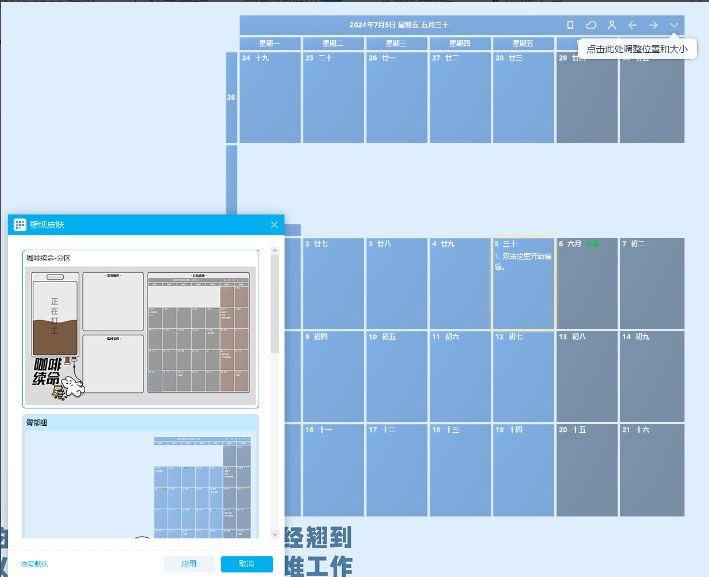709x577 pixels.
Task: Select today's cell 5 三十
Action: pos(523,283)
